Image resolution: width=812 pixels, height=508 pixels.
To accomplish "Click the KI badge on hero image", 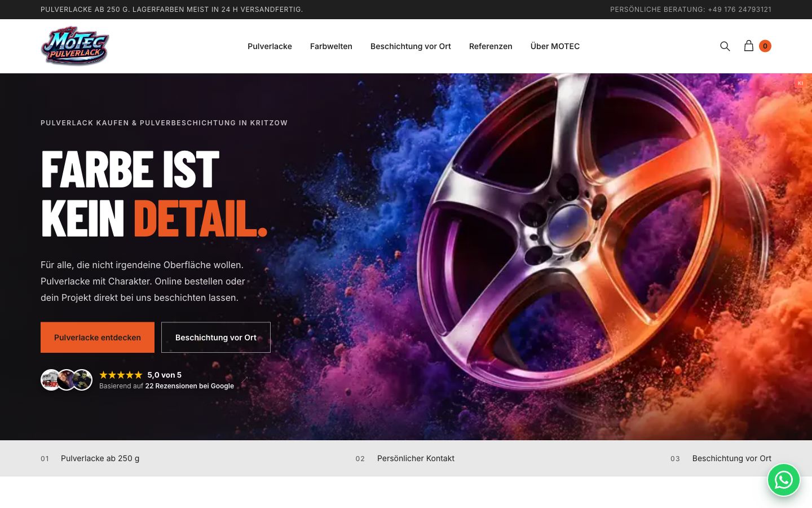I will pyautogui.click(x=800, y=83).
